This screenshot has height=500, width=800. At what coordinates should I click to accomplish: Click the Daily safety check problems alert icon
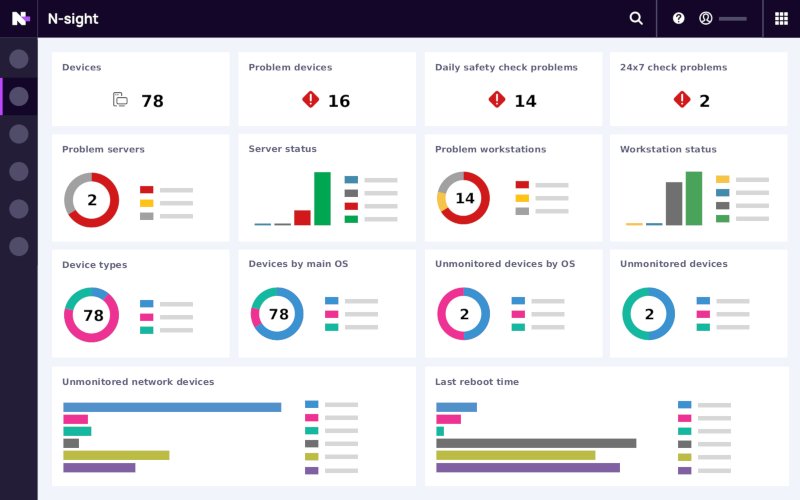tap(497, 100)
